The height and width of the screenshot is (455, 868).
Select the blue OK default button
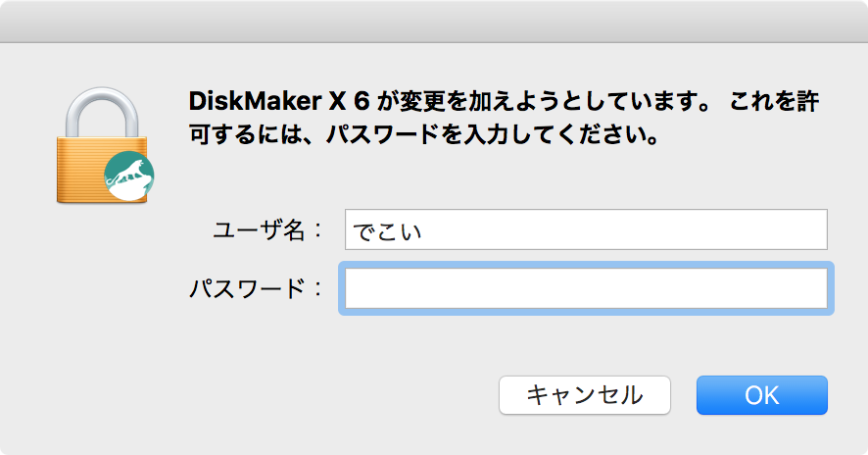coord(762,395)
